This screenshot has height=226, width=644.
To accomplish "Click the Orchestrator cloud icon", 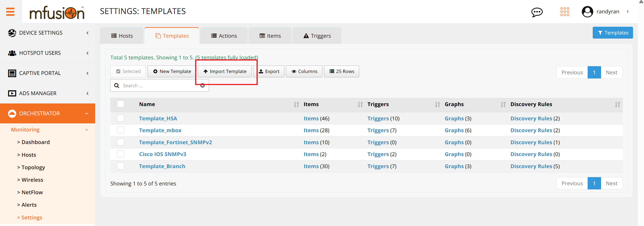I will coord(12,114).
